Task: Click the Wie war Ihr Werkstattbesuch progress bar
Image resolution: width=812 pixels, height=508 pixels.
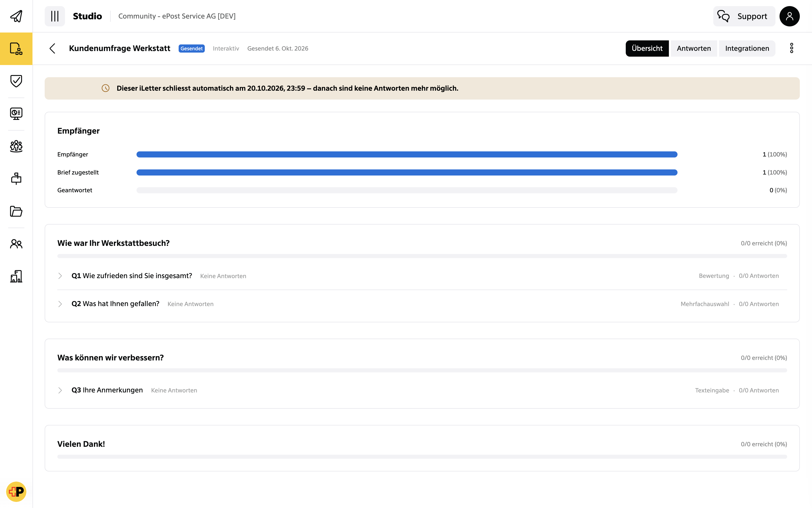Action: pyautogui.click(x=422, y=256)
